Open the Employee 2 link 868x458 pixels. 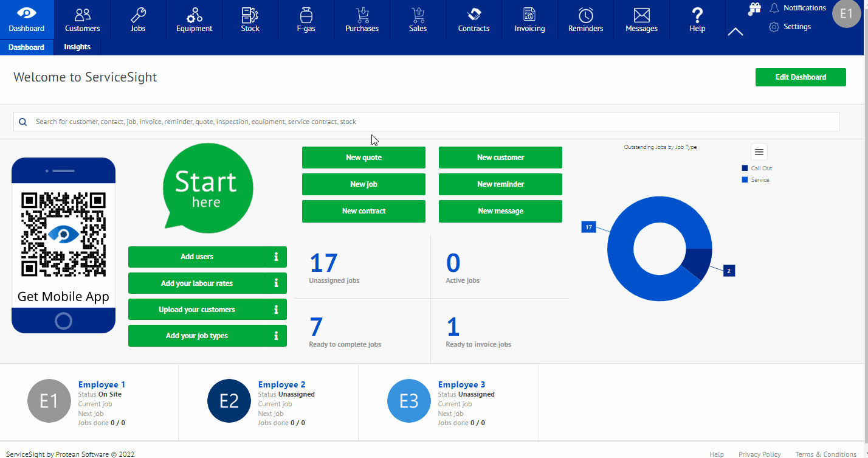tap(281, 384)
